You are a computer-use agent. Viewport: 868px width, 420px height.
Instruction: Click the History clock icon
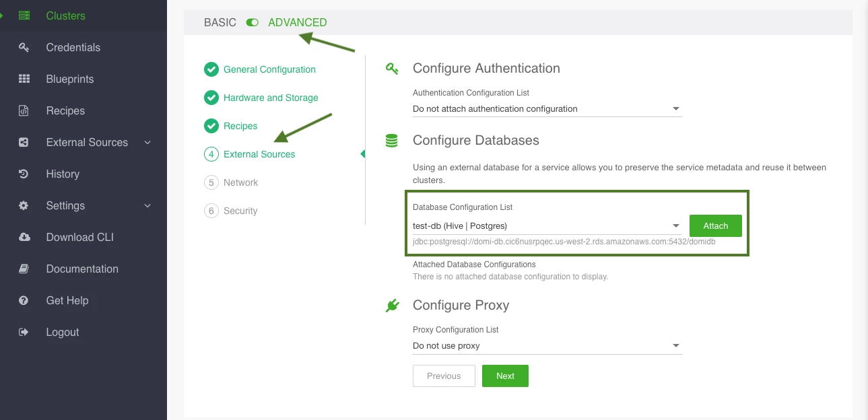click(x=24, y=174)
